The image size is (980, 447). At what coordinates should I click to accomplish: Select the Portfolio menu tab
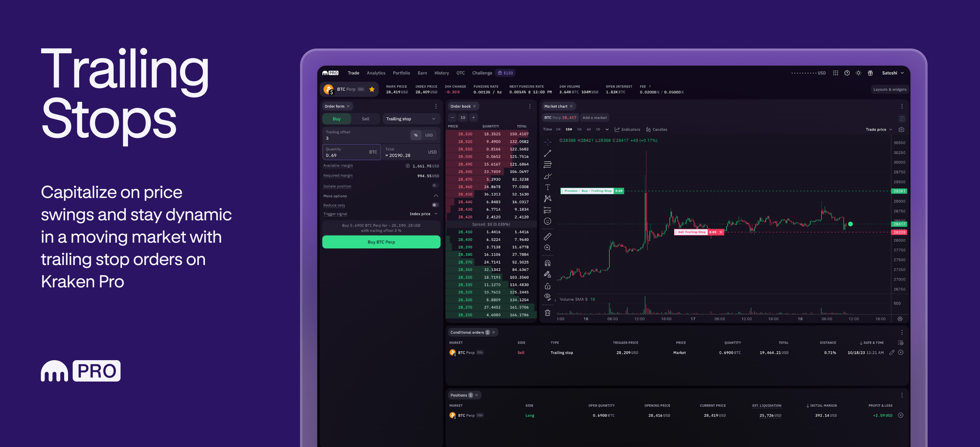click(401, 72)
